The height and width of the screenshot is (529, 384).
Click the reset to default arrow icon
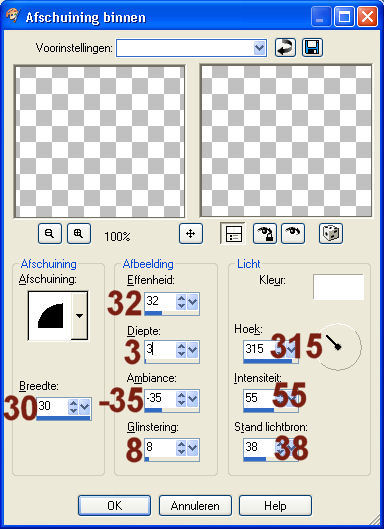tap(285, 48)
